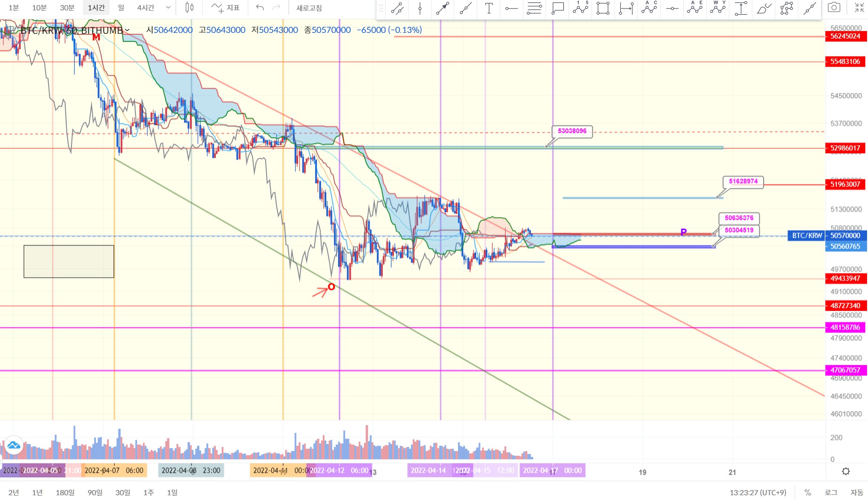
Task: Switch to 10분 timeframe
Action: [x=39, y=8]
